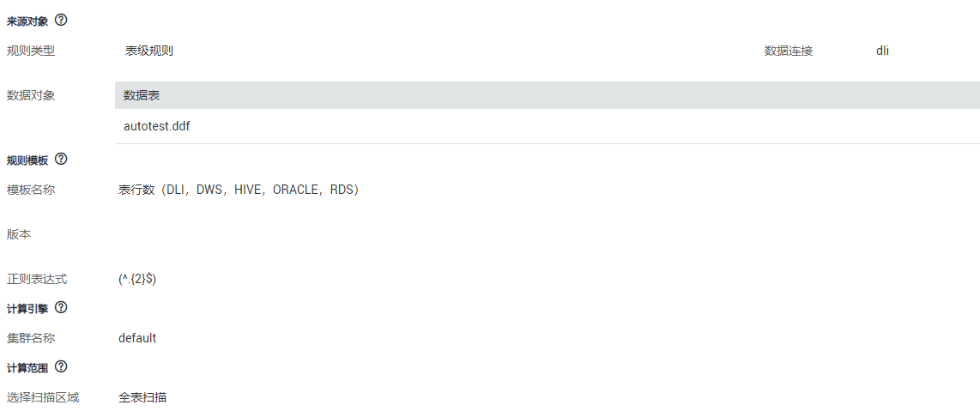Click the help icon beside 来源对象
The image size is (980, 411).
pyautogui.click(x=61, y=20)
